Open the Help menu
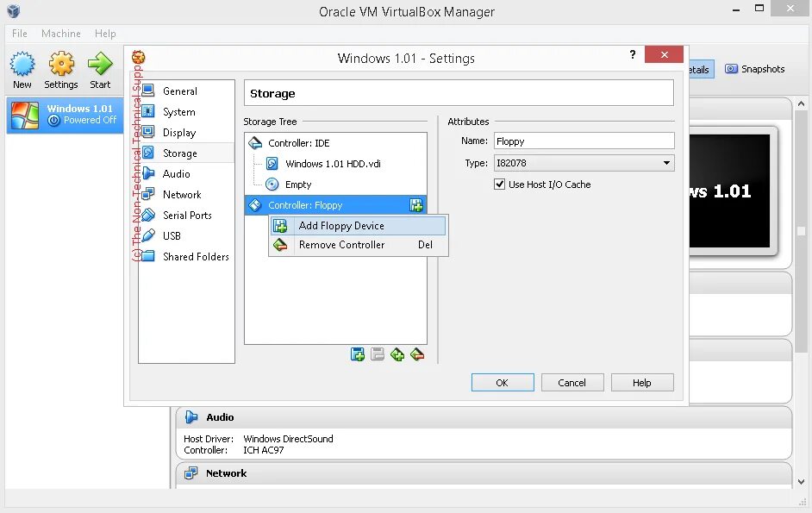812x513 pixels. click(105, 34)
